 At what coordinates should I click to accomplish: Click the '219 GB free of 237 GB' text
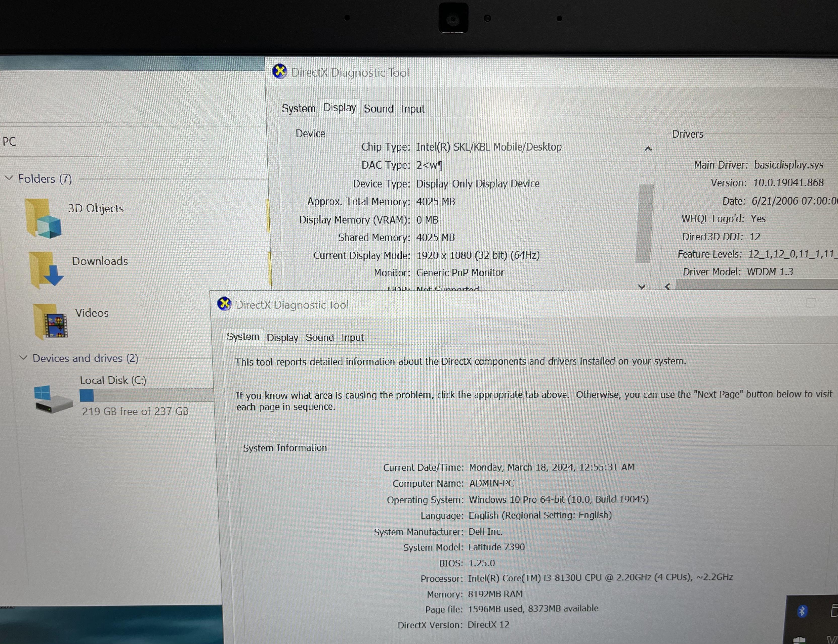pos(135,411)
